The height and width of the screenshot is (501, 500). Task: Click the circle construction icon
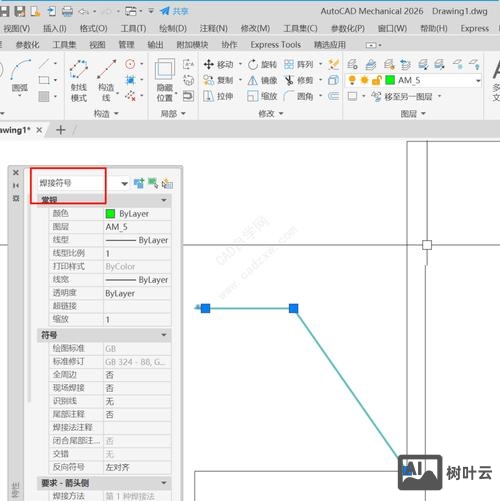(130, 64)
